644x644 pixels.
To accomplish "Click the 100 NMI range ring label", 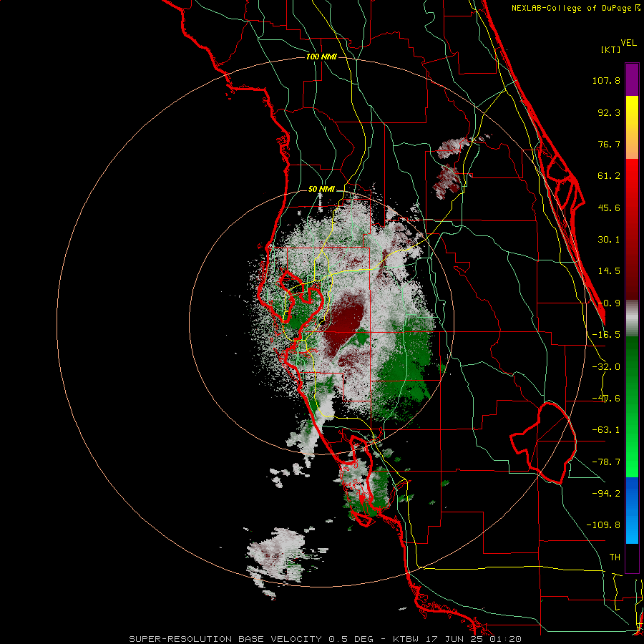I will (x=321, y=57).
